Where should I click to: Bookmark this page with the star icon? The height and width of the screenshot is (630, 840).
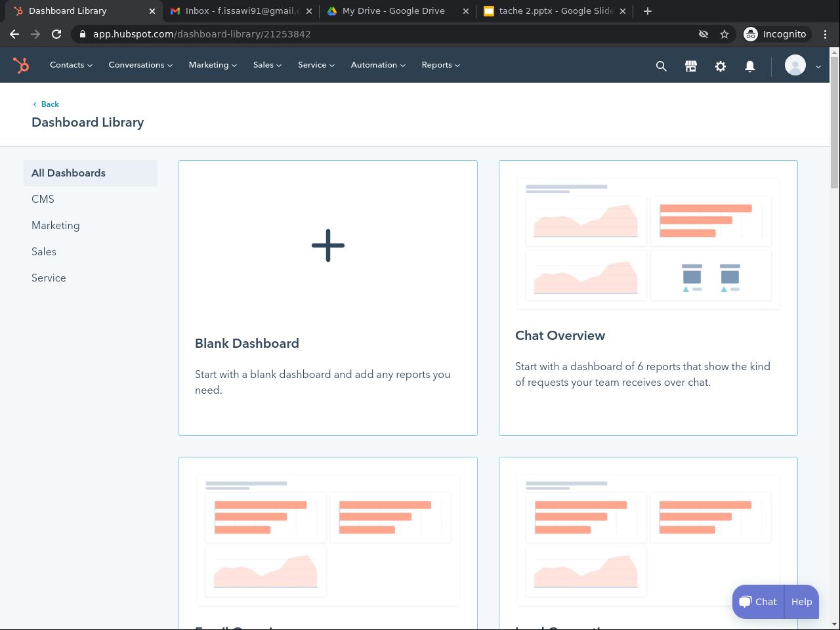[724, 34]
